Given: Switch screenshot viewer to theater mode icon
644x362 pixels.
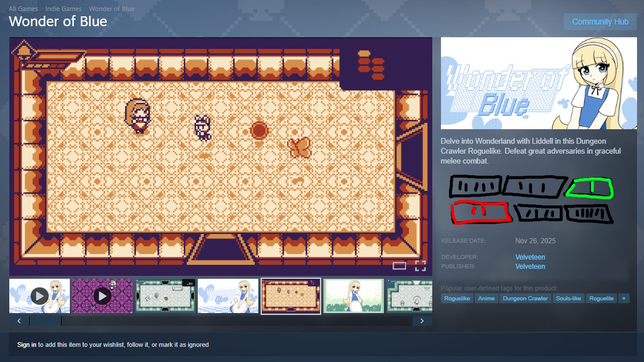Looking at the screenshot, I should tap(399, 266).
